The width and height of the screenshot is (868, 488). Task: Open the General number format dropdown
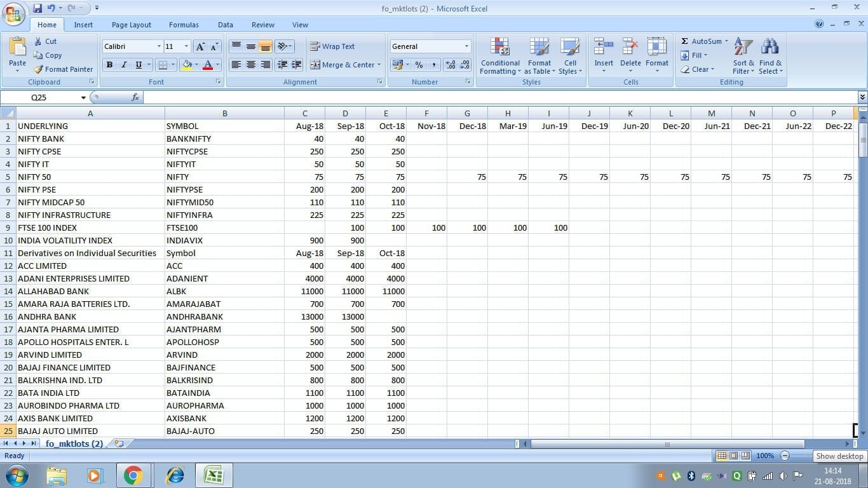coord(466,46)
